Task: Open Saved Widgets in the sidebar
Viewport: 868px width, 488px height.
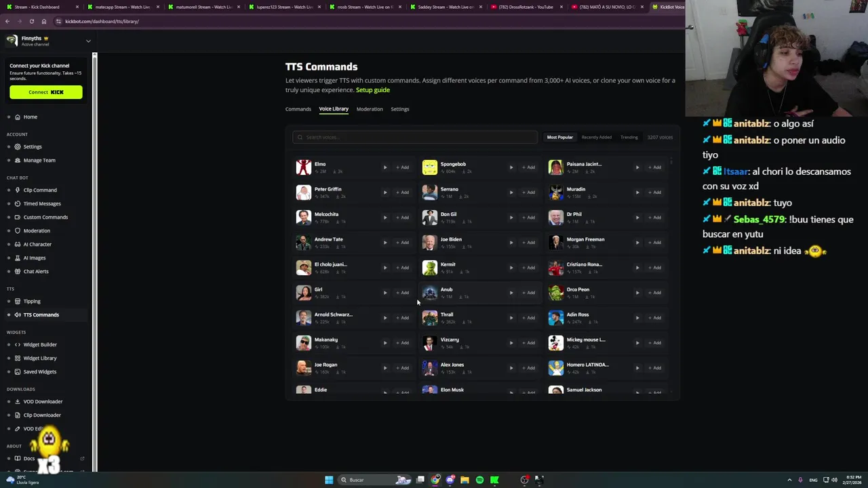Action: tap(39, 372)
